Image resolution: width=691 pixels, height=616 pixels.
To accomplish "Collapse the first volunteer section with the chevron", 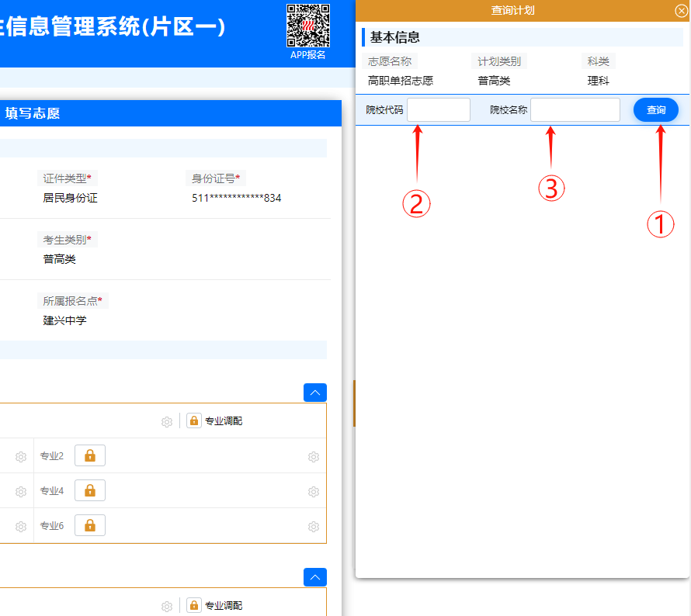I will 314,392.
